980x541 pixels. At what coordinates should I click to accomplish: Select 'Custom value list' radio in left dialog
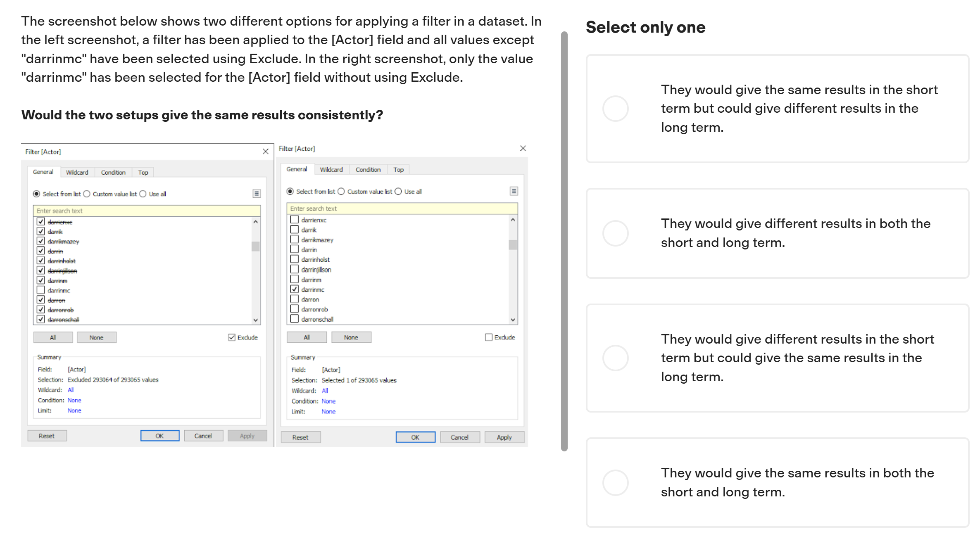(x=87, y=194)
